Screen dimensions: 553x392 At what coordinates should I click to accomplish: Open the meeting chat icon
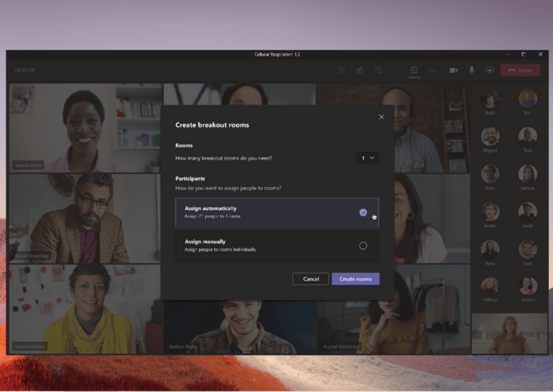[x=377, y=70]
